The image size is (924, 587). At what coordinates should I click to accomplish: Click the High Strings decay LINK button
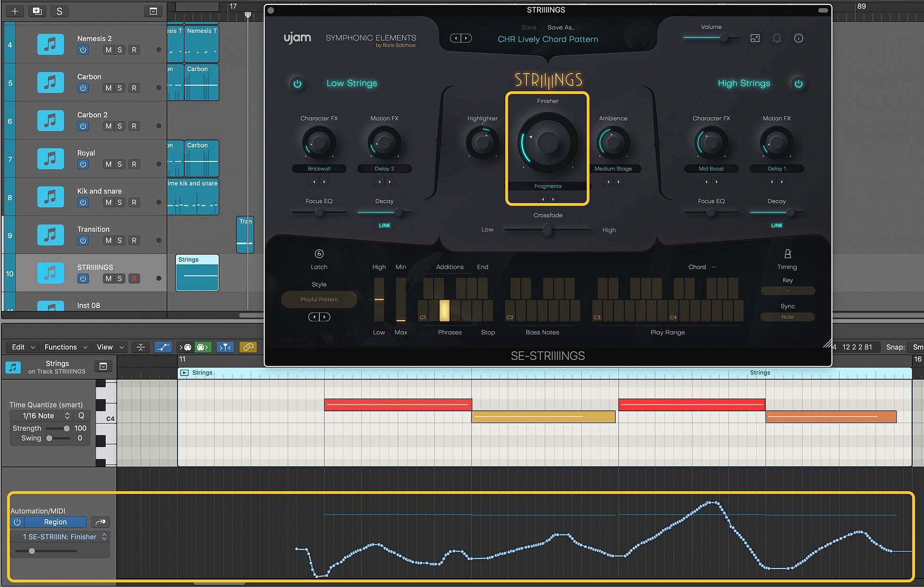[x=776, y=226]
